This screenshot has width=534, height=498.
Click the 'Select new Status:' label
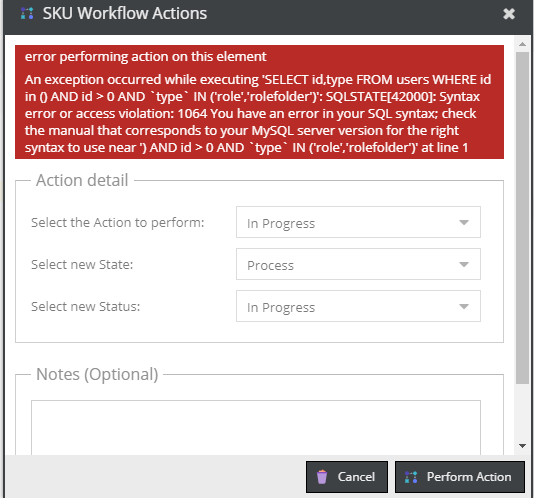point(85,307)
